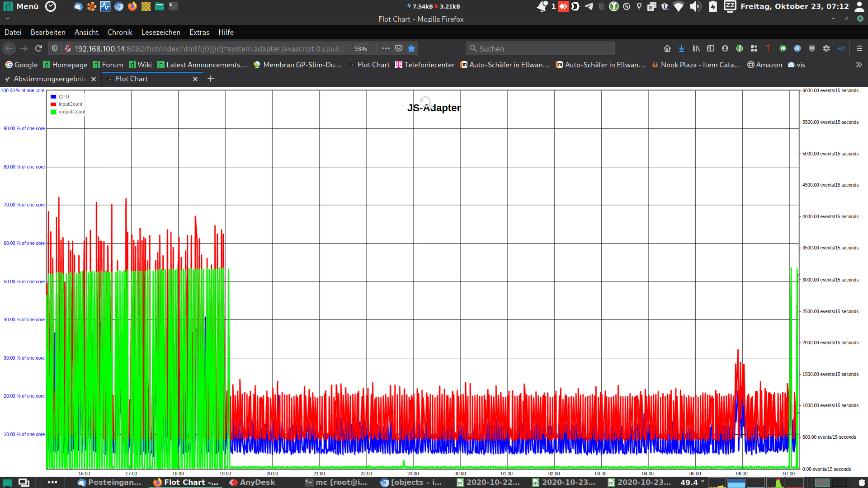Open the Datei menu
The image size is (868, 488).
(x=13, y=32)
